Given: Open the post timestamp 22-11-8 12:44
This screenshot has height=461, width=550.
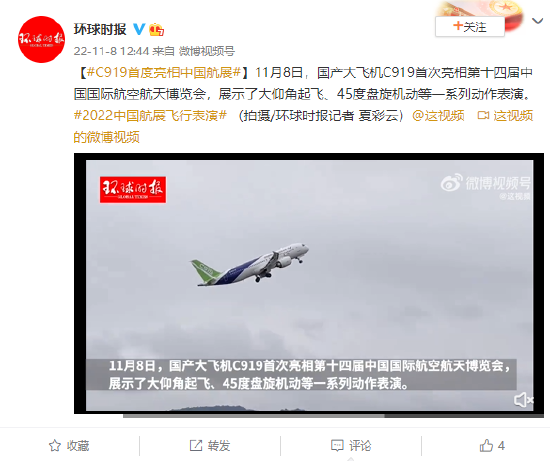Looking at the screenshot, I should coord(112,51).
